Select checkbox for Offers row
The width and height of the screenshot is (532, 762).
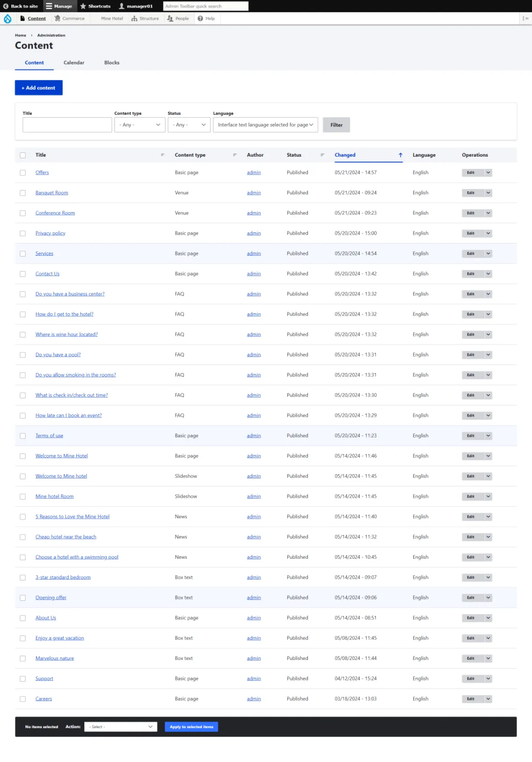pos(23,173)
